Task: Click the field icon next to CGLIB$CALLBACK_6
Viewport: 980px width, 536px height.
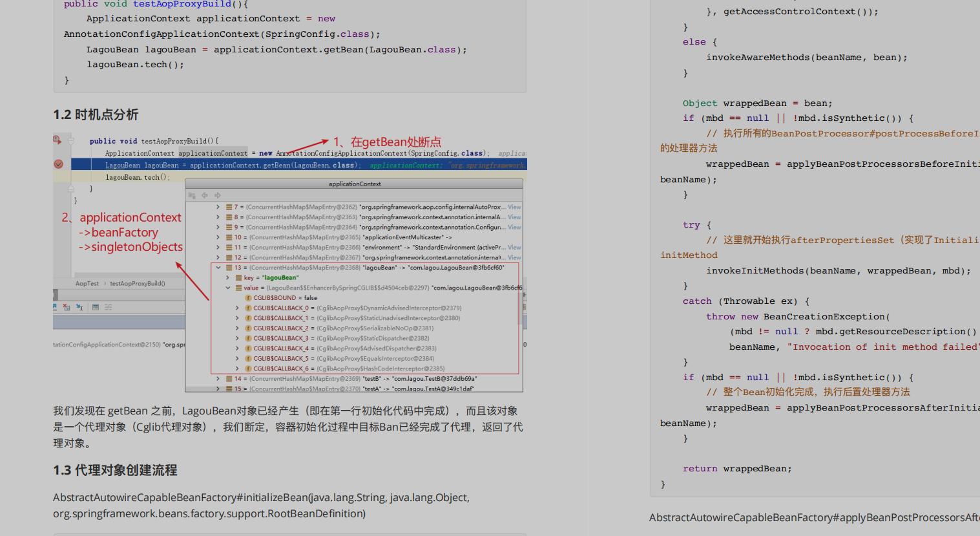Action: pos(248,369)
